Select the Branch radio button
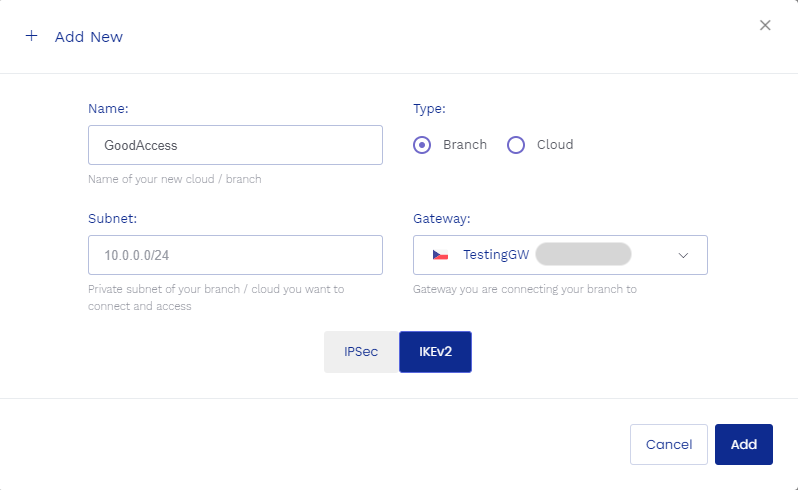 coord(422,145)
